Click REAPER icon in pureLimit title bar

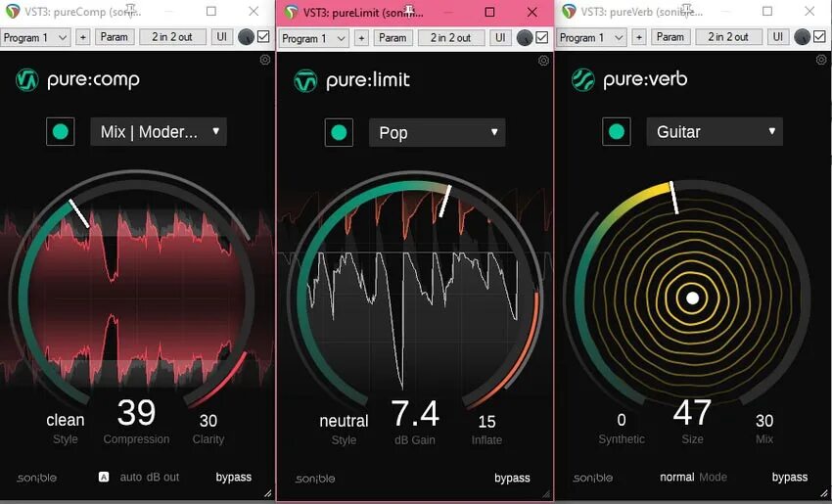coord(291,12)
